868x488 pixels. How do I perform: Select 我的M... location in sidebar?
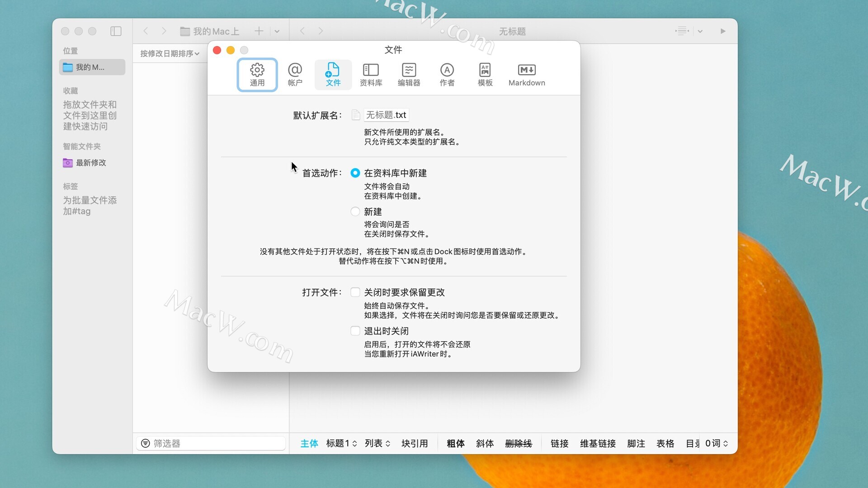coord(92,67)
